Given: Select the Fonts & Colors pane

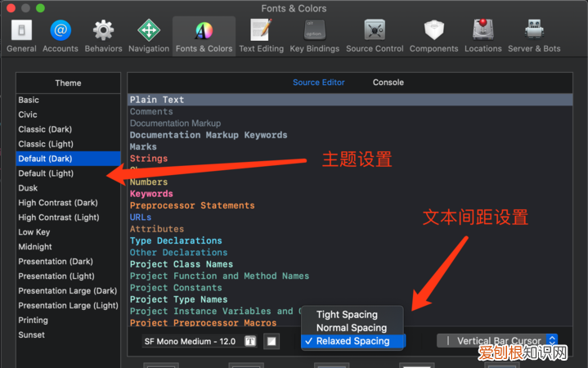Looking at the screenshot, I should (204, 36).
